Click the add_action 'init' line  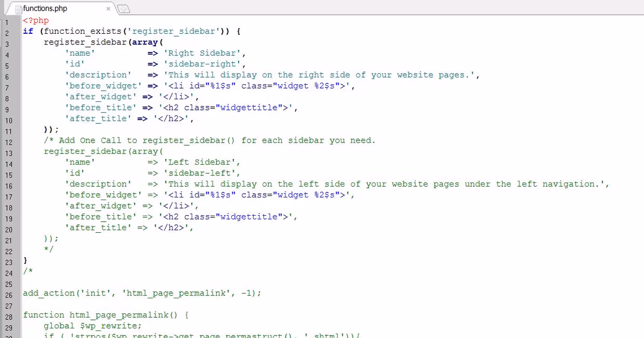coord(142,293)
